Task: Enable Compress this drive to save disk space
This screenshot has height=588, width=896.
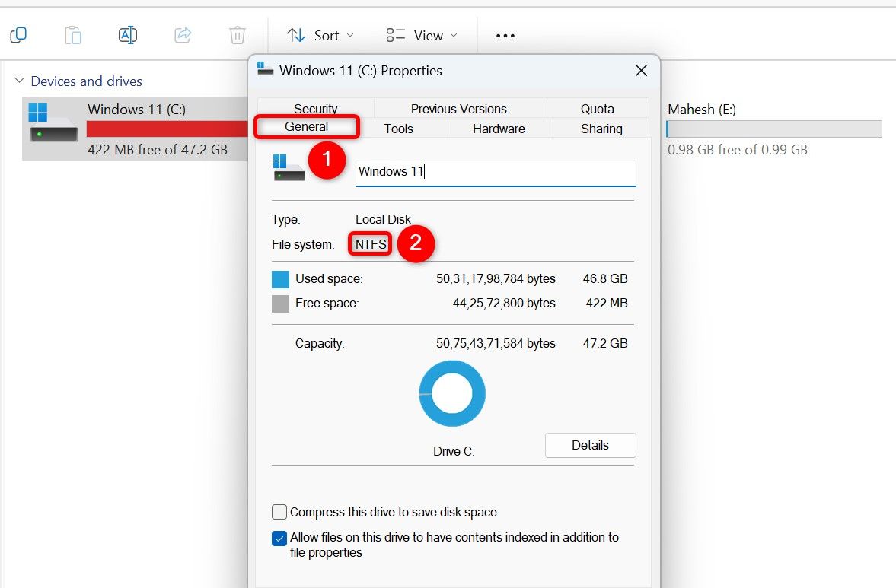Action: (279, 512)
